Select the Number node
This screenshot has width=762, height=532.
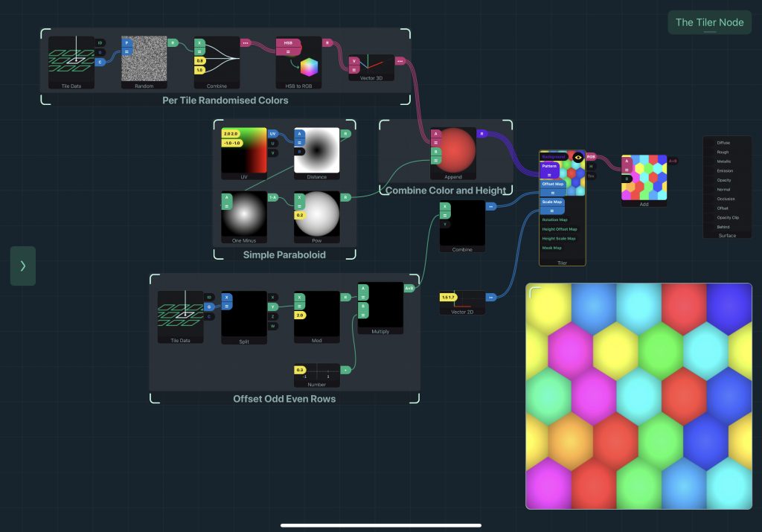317,376
